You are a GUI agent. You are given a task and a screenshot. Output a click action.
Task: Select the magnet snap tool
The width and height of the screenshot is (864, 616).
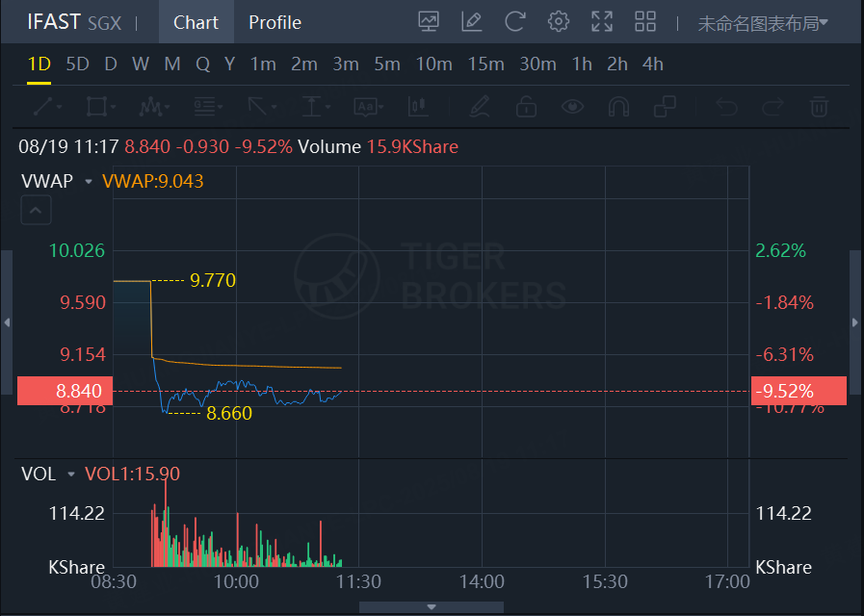tap(619, 106)
